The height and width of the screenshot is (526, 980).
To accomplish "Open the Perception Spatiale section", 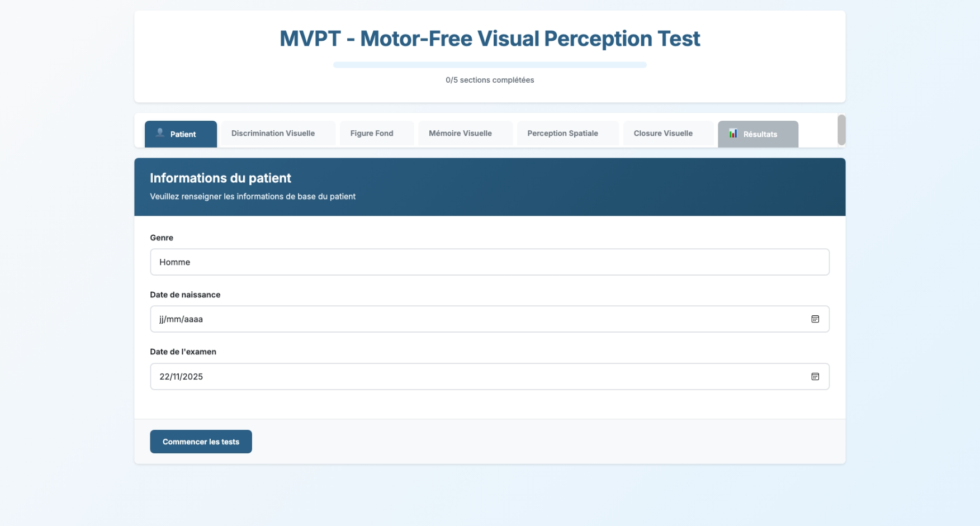I will click(x=562, y=133).
